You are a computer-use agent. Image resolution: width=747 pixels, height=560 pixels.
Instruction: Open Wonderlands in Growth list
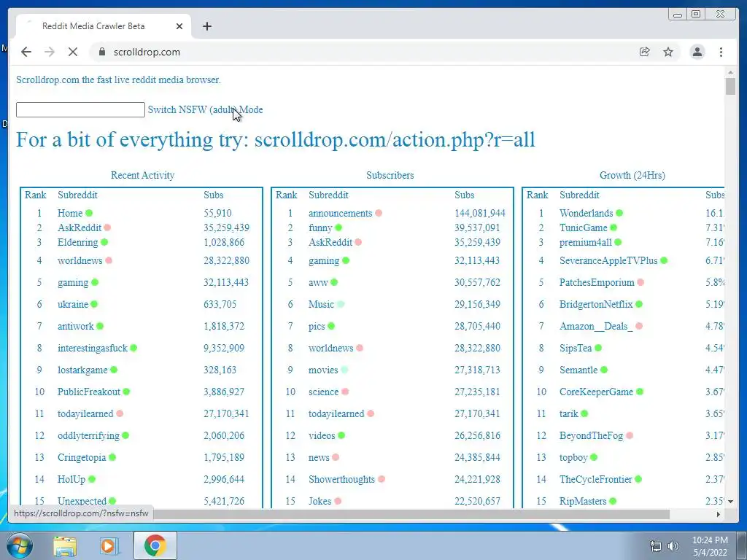click(586, 213)
